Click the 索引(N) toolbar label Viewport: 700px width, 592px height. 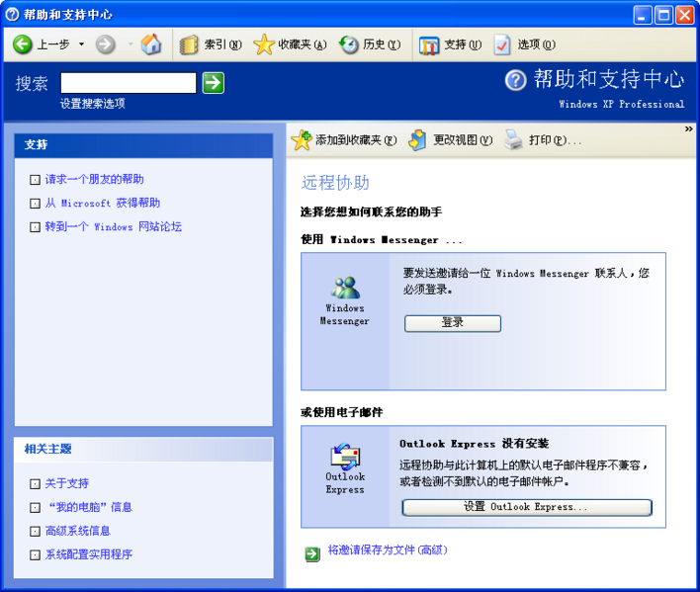click(x=222, y=44)
